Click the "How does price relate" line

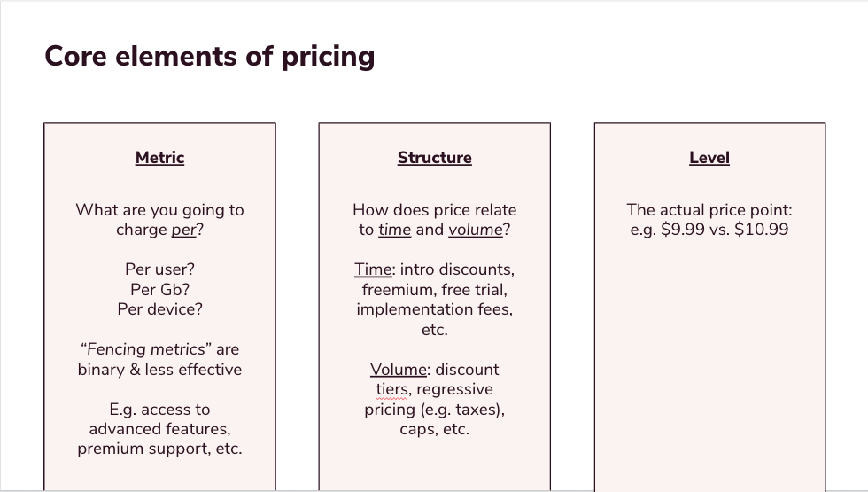pos(434,210)
